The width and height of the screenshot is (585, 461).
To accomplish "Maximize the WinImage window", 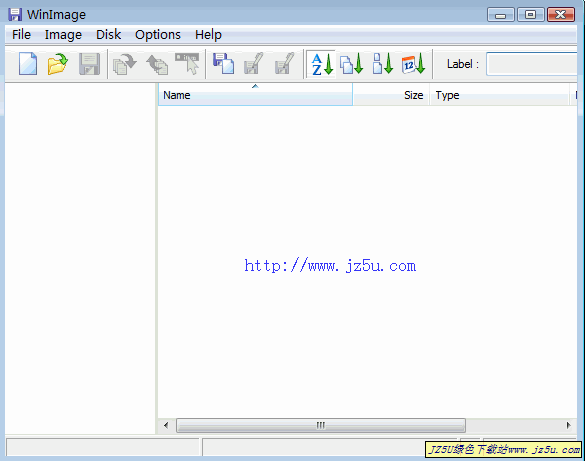I will click(x=531, y=15).
